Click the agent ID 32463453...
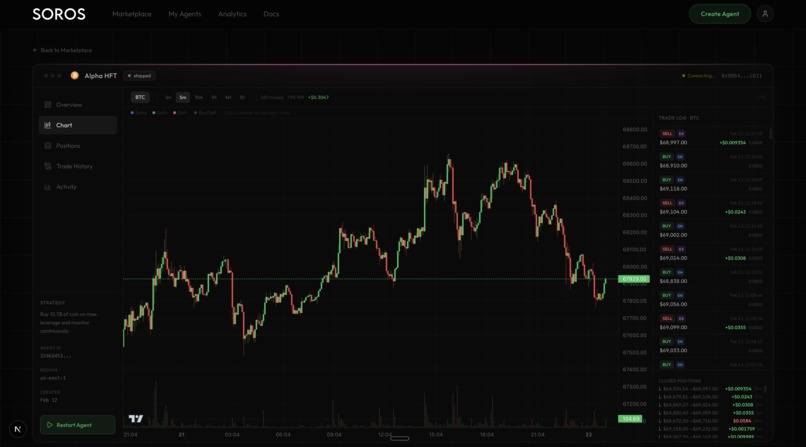 coord(56,356)
